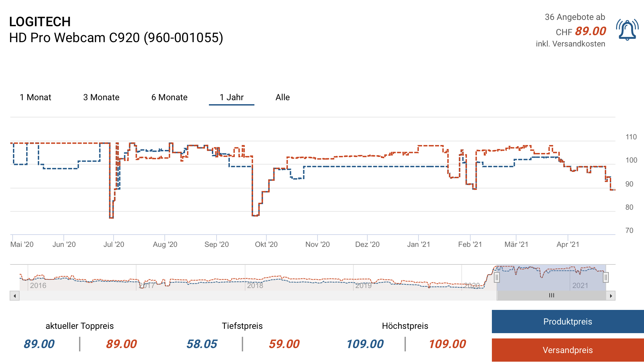Click the right range handle in navigator
The height and width of the screenshot is (363, 644).
[606, 277]
